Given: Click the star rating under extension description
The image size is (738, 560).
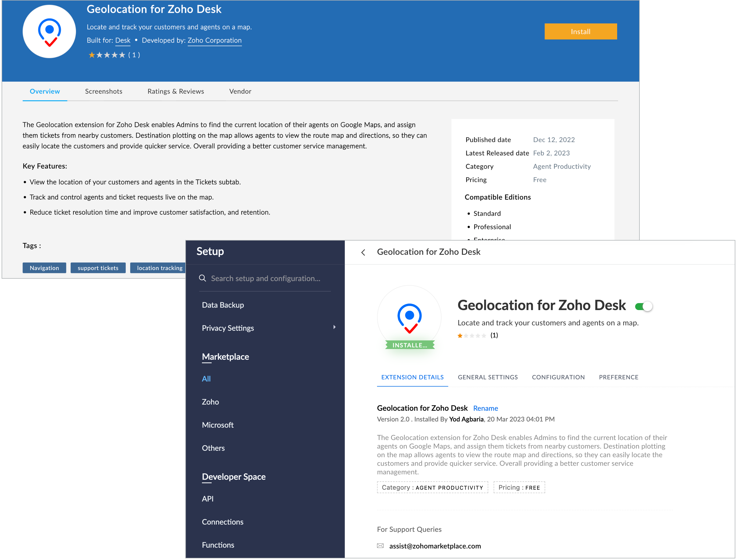Looking at the screenshot, I should point(471,335).
